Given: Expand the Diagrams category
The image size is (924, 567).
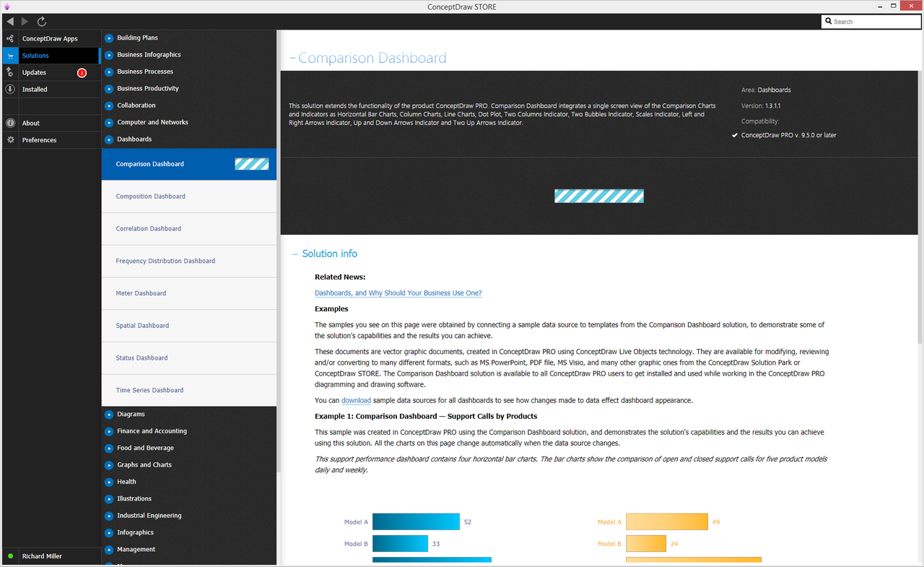Looking at the screenshot, I should coord(109,415).
